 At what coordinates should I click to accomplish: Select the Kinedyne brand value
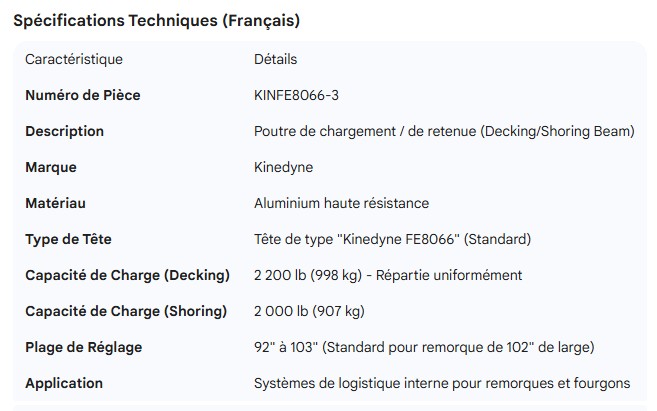click(x=283, y=167)
